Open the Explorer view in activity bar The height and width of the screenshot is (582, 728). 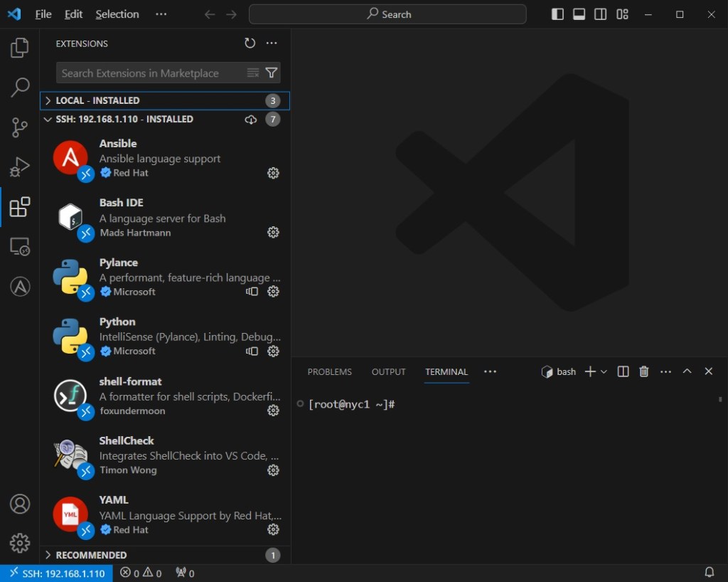click(x=20, y=48)
